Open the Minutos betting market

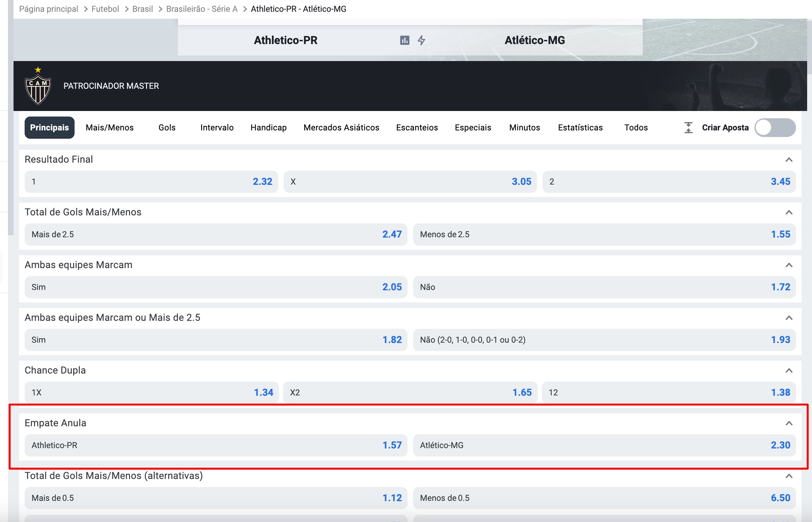point(524,127)
